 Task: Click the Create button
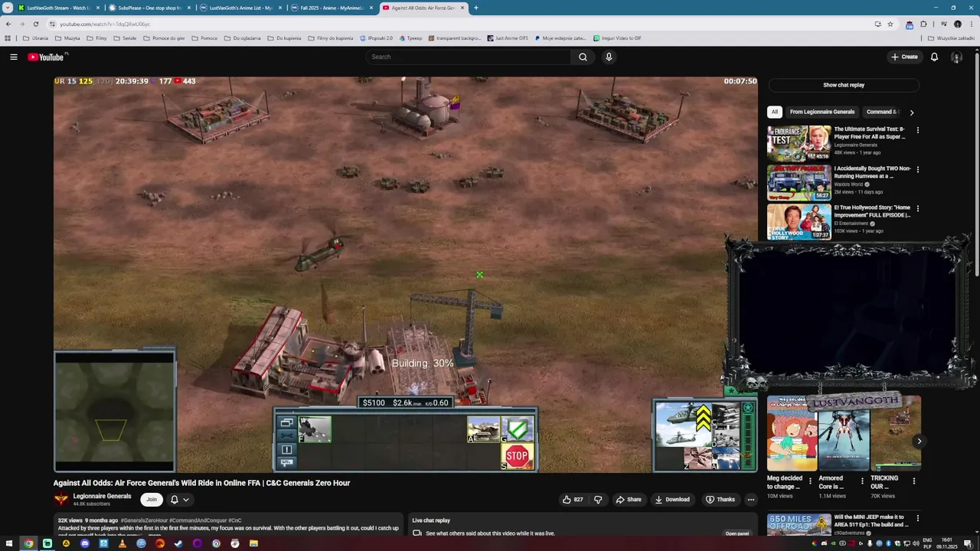click(904, 57)
